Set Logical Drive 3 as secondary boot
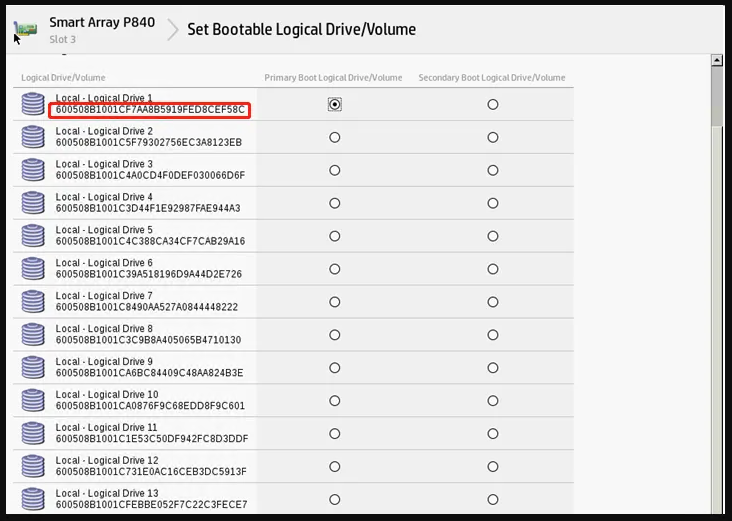This screenshot has width=732, height=521. (493, 170)
